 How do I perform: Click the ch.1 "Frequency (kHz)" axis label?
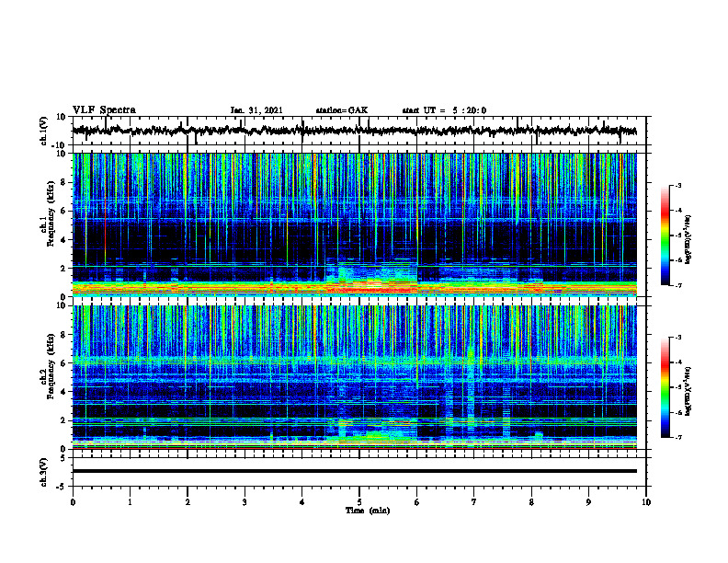pyautogui.click(x=51, y=213)
